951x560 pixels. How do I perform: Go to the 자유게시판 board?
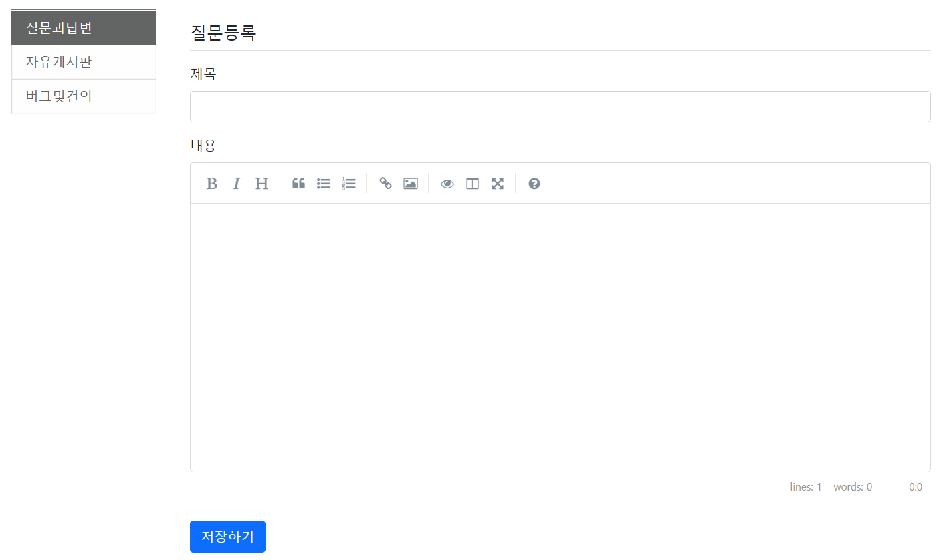[x=84, y=62]
